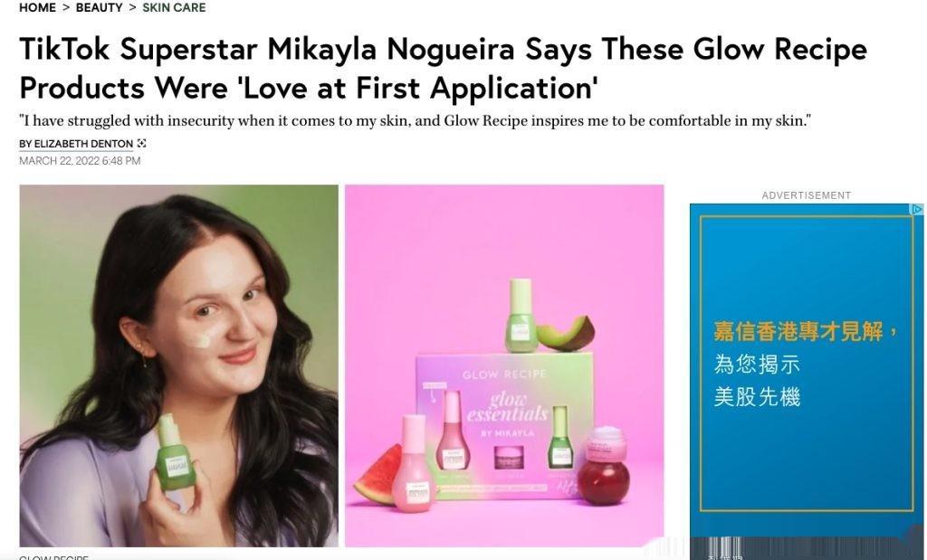Click the avocado slice atop the box
Screen dimensions: 927x560
pos(566,333)
